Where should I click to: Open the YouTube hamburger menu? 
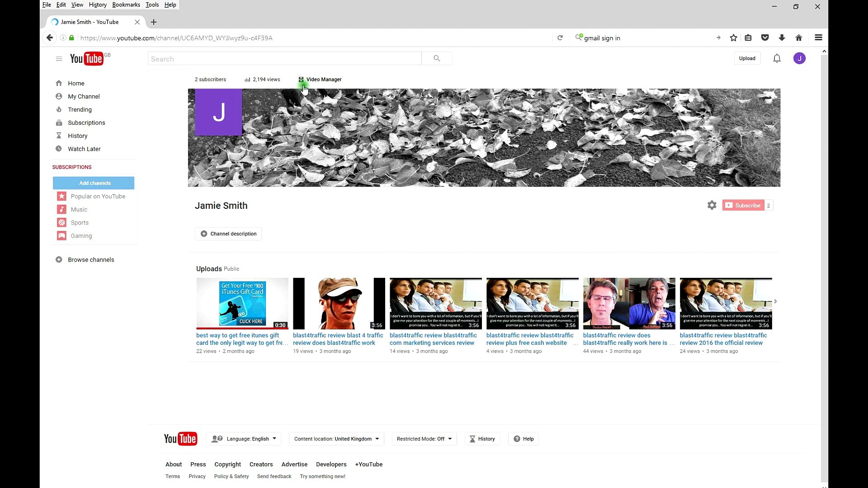[59, 59]
